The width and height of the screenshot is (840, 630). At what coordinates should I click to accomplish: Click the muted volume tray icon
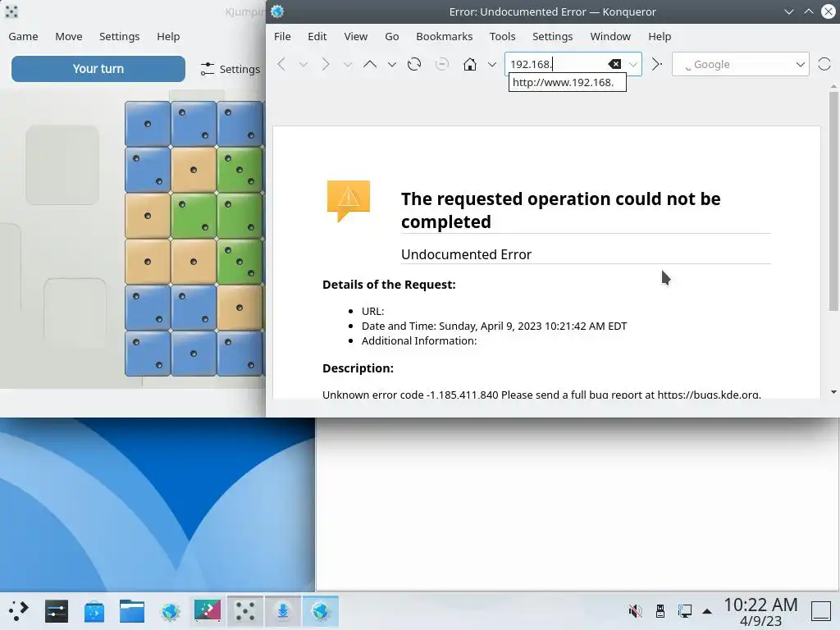pos(635,610)
